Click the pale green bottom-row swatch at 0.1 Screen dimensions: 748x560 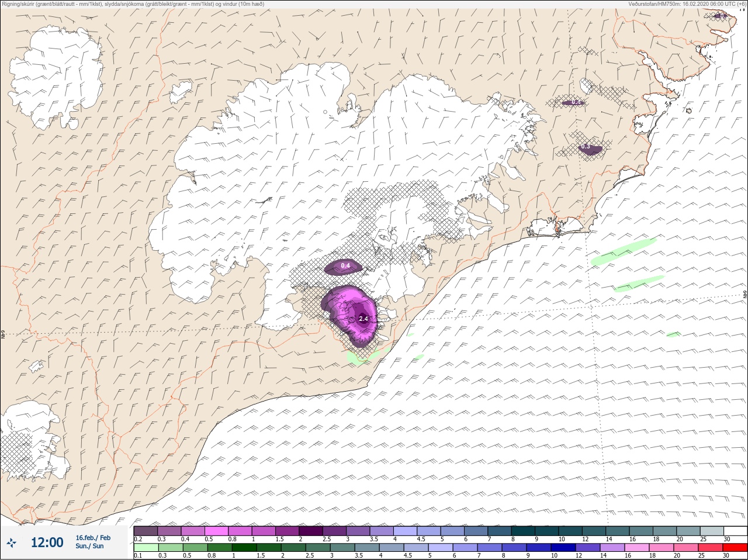pyautogui.click(x=146, y=548)
